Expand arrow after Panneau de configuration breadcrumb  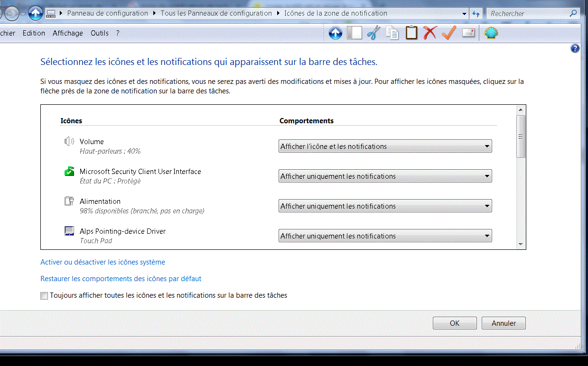coord(155,13)
